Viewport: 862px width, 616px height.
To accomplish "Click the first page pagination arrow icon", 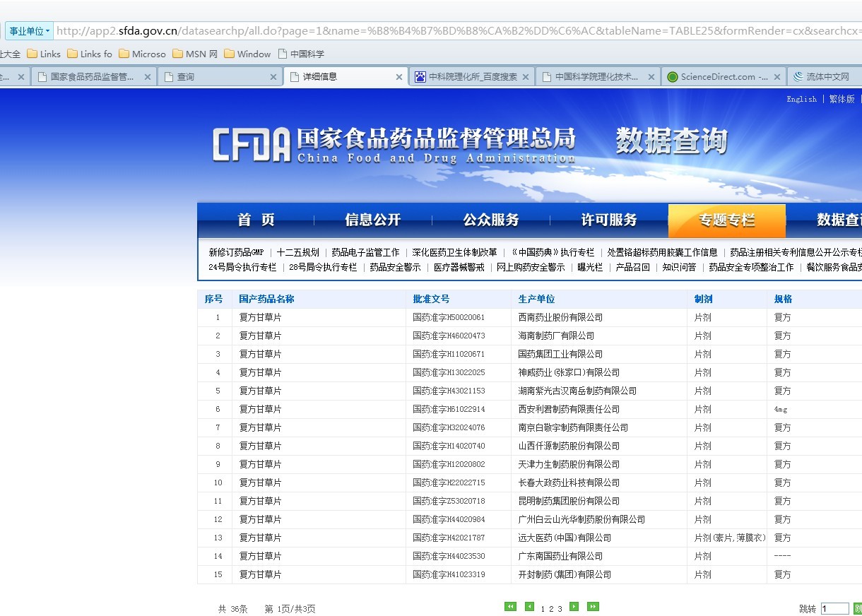I will tap(510, 607).
